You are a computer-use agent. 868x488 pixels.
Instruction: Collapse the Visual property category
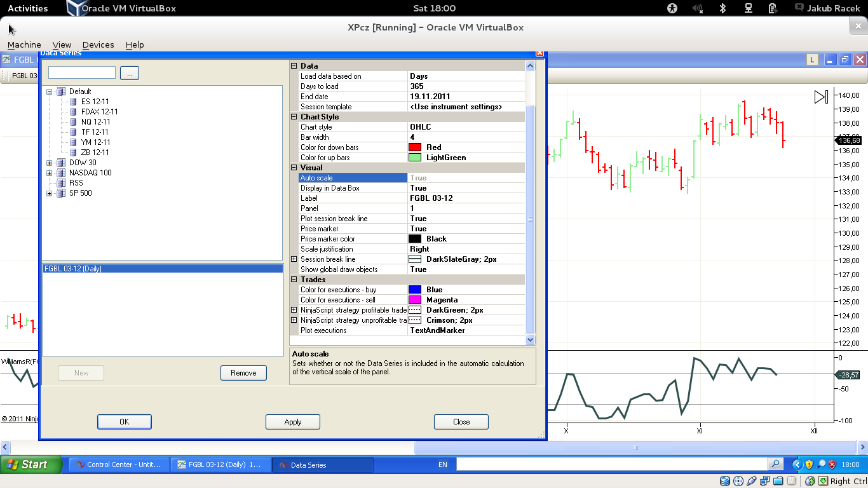point(294,168)
